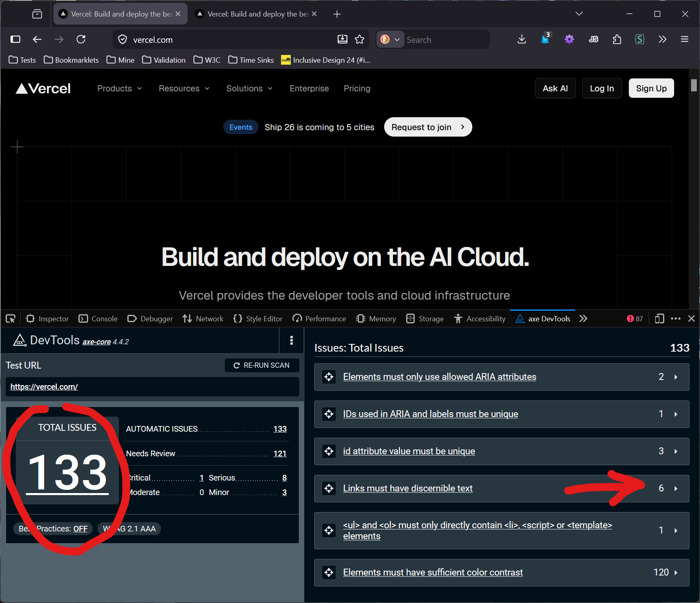Open the Downloads panel icon
700x603 pixels.
tap(522, 39)
